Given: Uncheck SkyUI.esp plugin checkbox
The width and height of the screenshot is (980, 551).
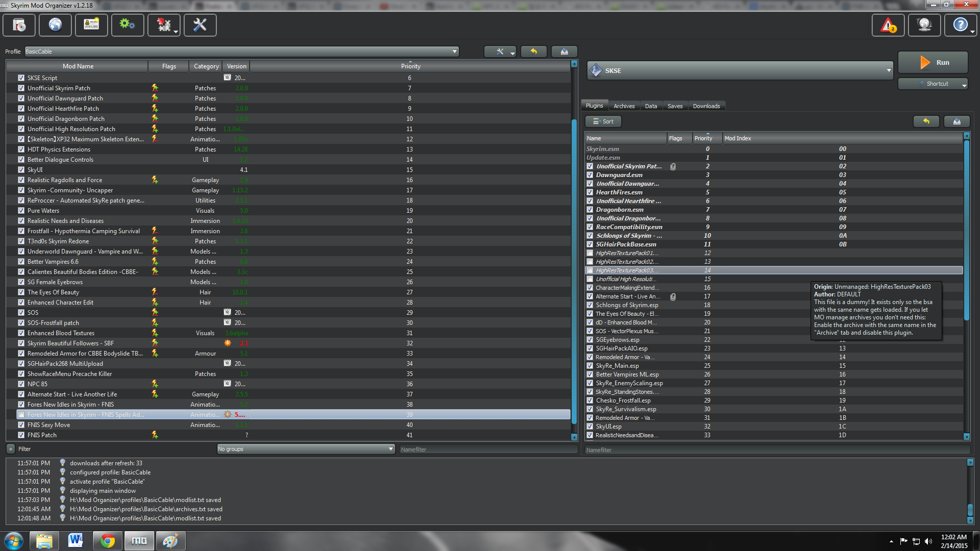Looking at the screenshot, I should click(590, 427).
